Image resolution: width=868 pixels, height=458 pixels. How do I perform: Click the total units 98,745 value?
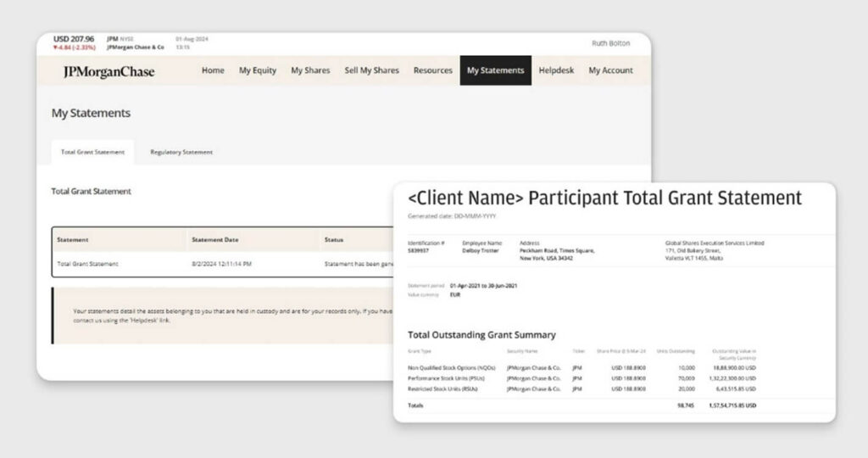pos(686,405)
